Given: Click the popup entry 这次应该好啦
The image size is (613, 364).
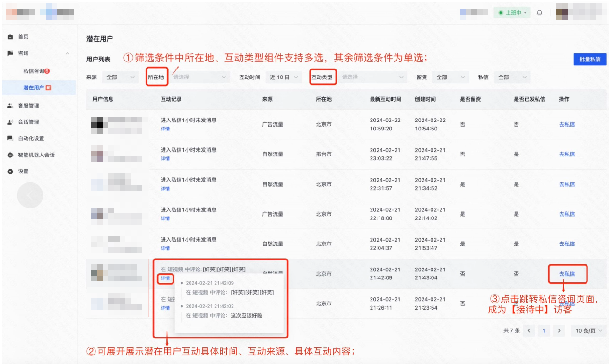Looking at the screenshot, I should pos(246,315).
